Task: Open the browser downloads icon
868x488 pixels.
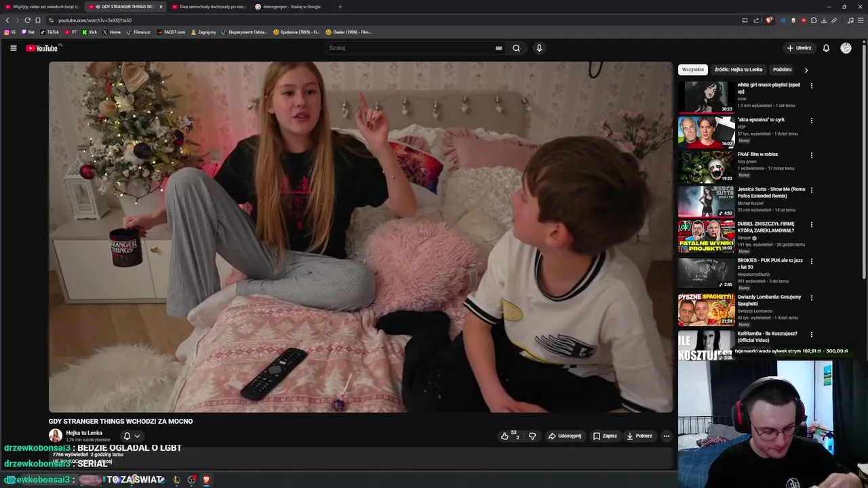Action: tap(824, 20)
